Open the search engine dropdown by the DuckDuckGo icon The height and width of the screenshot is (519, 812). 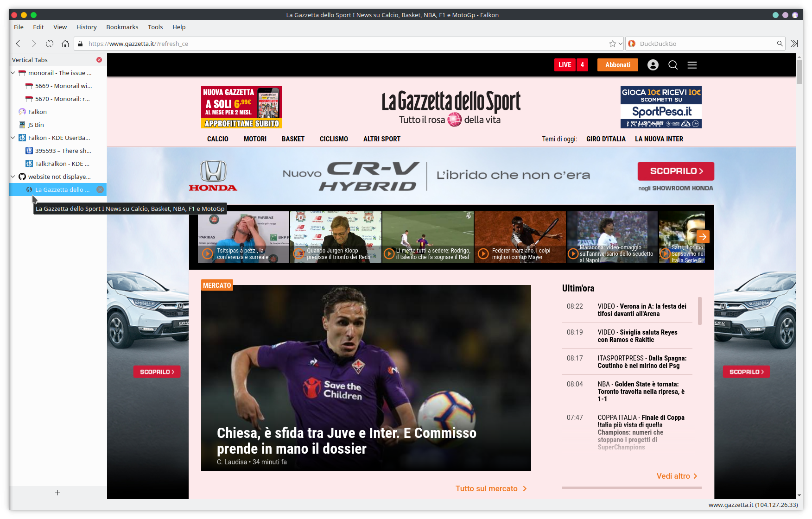point(632,44)
